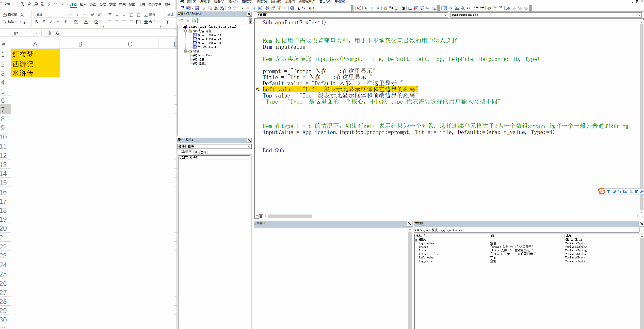Run the macro with the green play icon
644x329 pixels.
(242, 8)
